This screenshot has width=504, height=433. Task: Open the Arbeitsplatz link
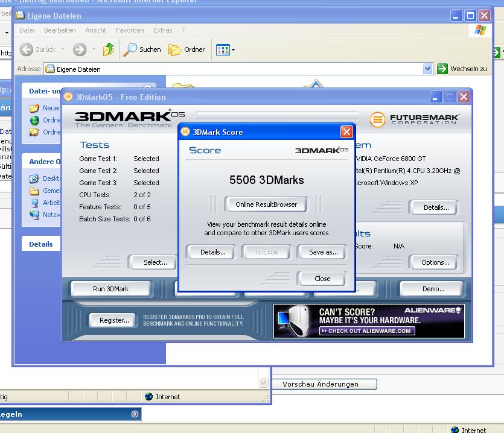coord(51,203)
